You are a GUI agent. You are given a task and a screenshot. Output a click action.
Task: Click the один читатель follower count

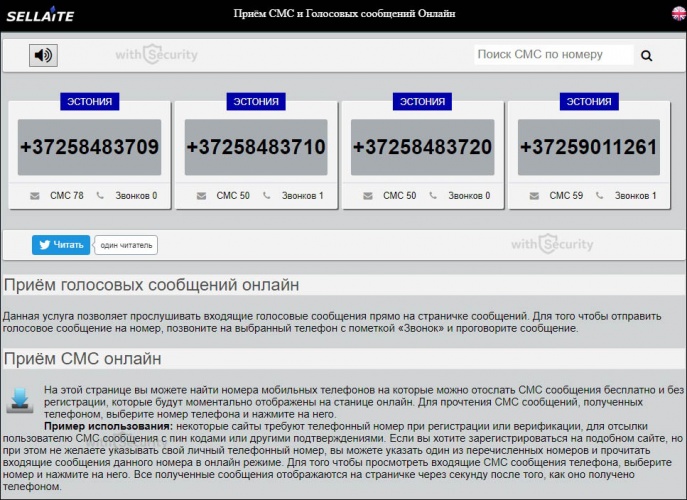(x=126, y=245)
